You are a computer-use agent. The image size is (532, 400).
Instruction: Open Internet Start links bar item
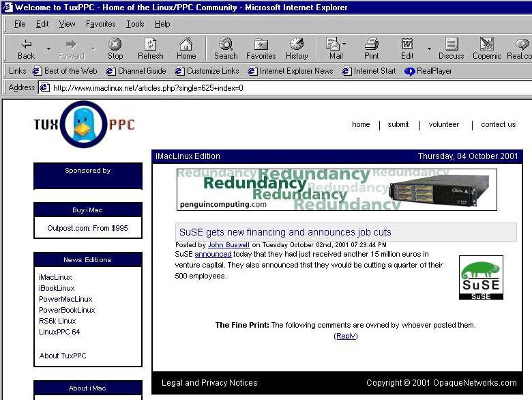click(x=369, y=71)
